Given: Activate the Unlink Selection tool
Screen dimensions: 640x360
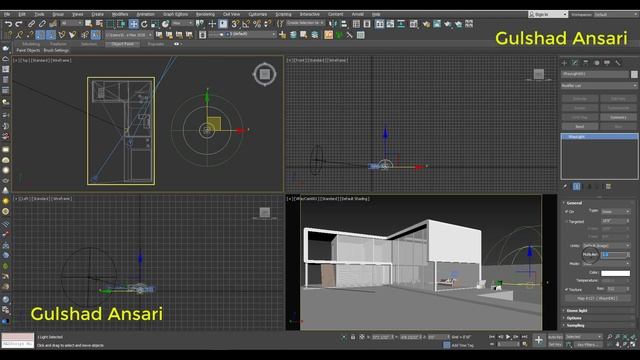Looking at the screenshot, I should (x=42, y=24).
